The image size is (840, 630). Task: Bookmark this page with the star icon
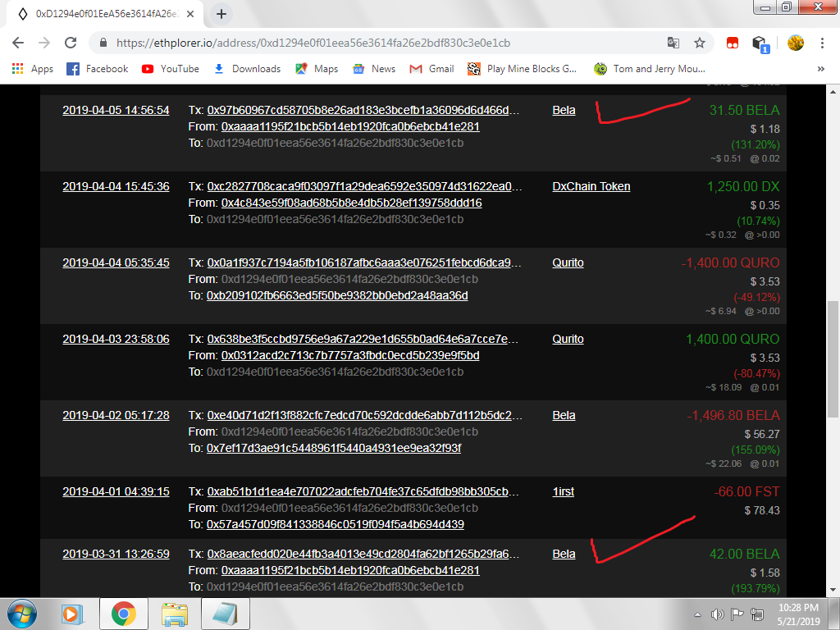click(x=700, y=43)
